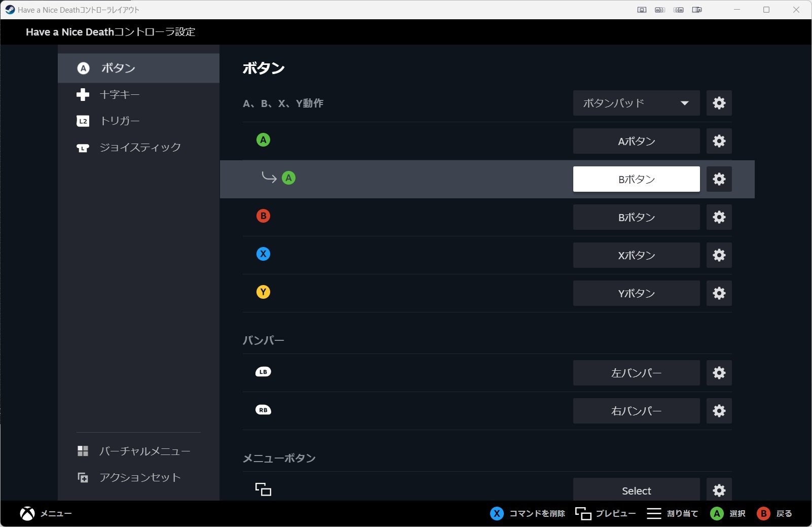Click the Steam logo in title bar
Screen dimensions: 812x527
coord(10,10)
